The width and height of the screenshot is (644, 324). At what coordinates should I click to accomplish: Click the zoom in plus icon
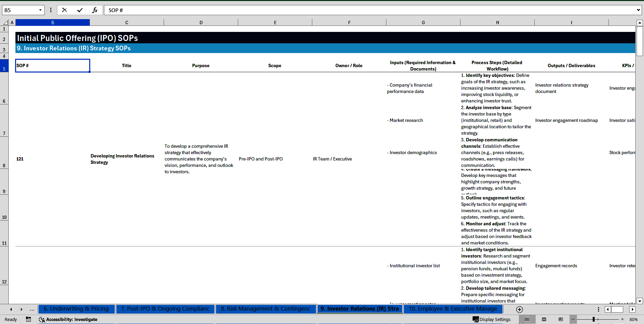(623, 319)
